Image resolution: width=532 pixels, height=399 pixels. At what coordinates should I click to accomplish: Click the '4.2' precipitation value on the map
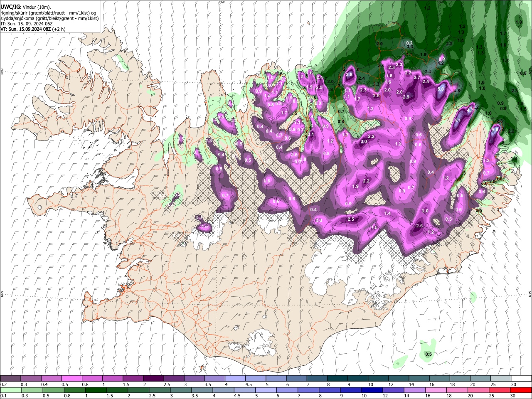click(x=441, y=63)
